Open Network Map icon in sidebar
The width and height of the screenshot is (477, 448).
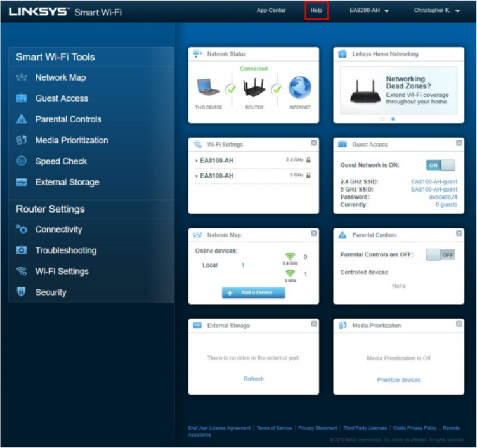pyautogui.click(x=22, y=77)
